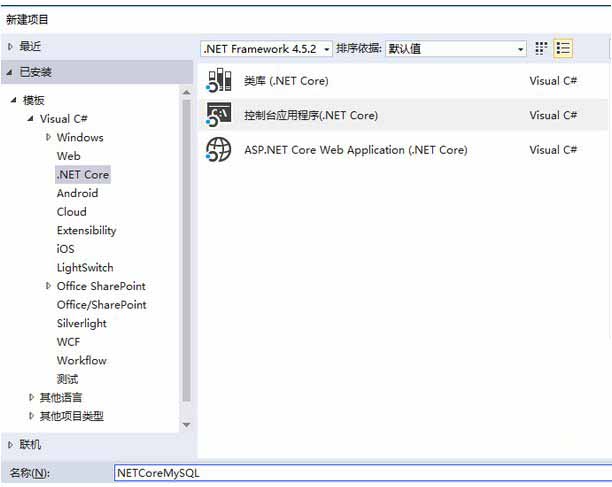This screenshot has height=487, width=612.
Task: Select the .NET Core category in tree
Action: (83, 175)
